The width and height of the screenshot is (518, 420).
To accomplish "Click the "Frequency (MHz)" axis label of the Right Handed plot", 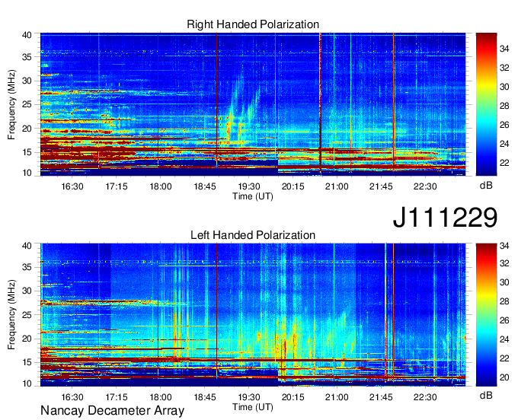I will click(11, 104).
